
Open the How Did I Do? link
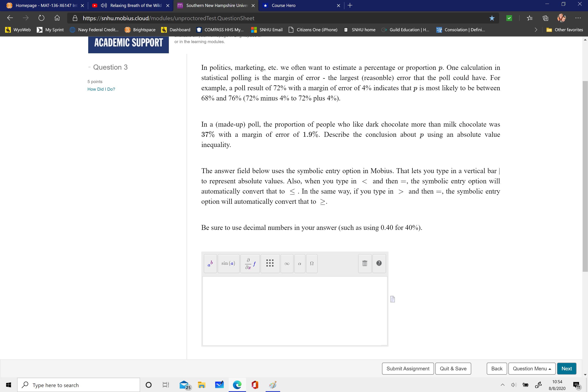point(101,89)
